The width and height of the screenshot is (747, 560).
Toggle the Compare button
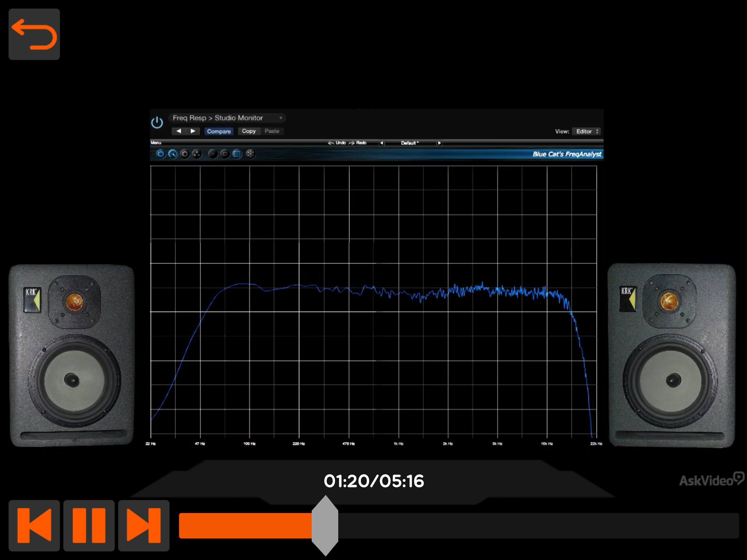pyautogui.click(x=218, y=131)
